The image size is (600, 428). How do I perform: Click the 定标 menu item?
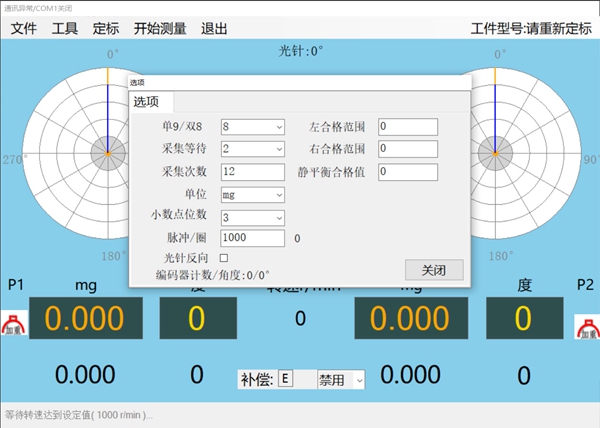coord(106,29)
